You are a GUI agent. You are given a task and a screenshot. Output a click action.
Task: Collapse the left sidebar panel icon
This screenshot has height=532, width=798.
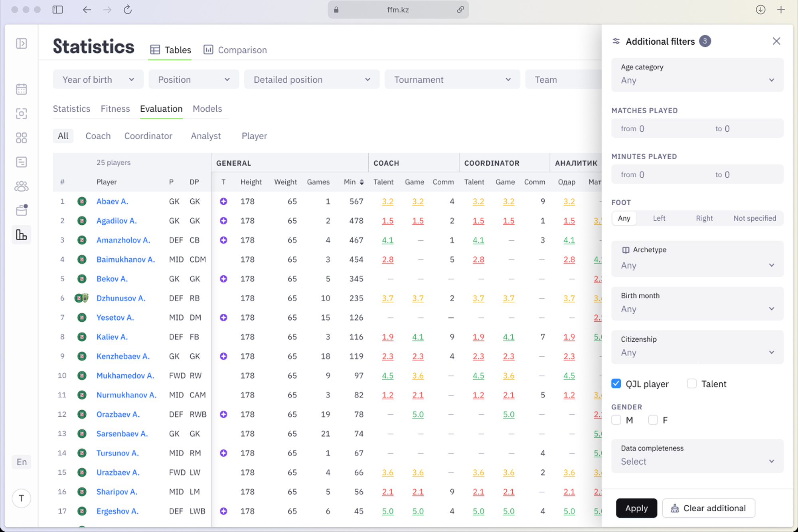click(x=22, y=43)
